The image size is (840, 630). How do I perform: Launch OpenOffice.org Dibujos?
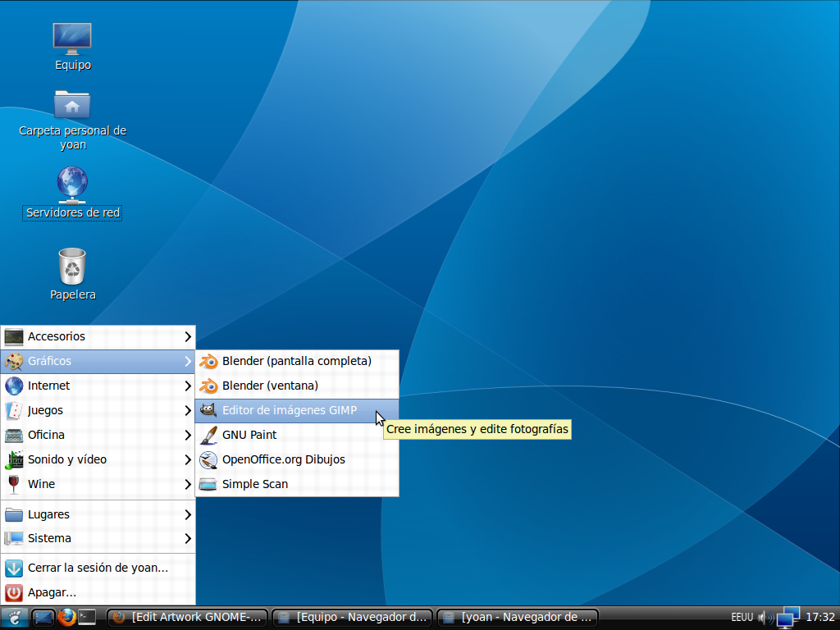[x=297, y=459]
